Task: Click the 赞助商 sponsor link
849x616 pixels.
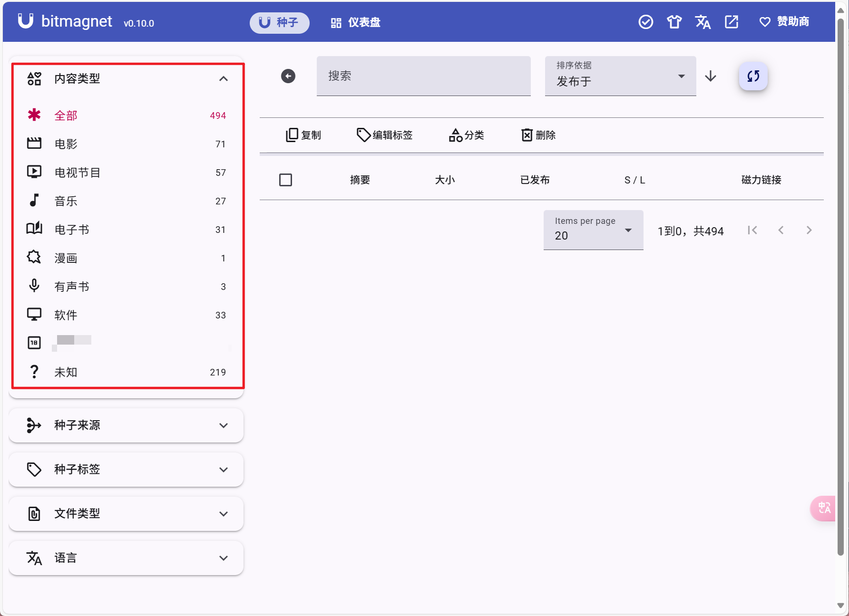Action: click(x=783, y=22)
